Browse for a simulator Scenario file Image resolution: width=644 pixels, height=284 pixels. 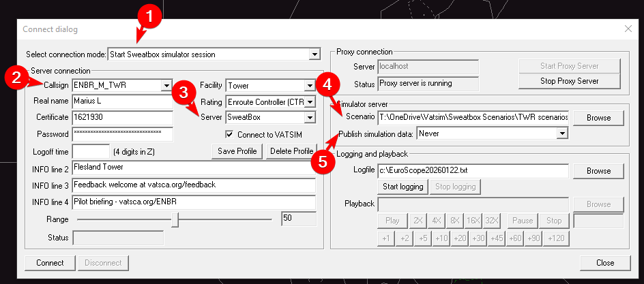(598, 118)
